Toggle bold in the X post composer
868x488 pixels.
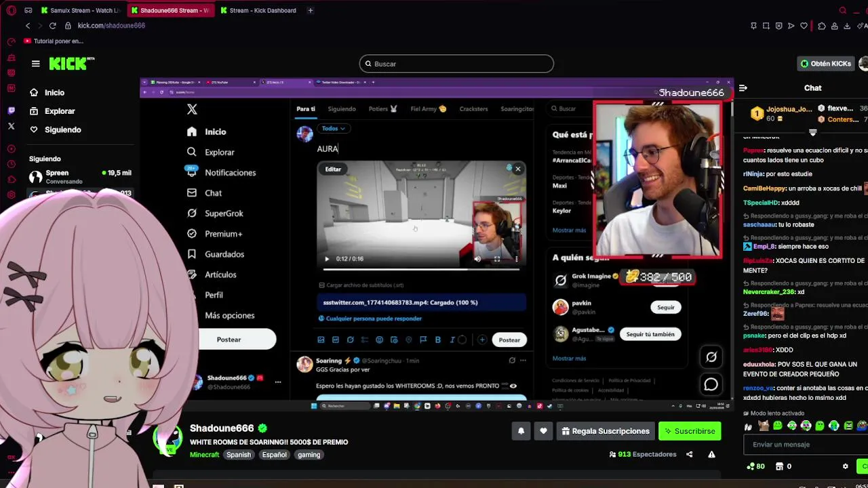click(x=438, y=340)
